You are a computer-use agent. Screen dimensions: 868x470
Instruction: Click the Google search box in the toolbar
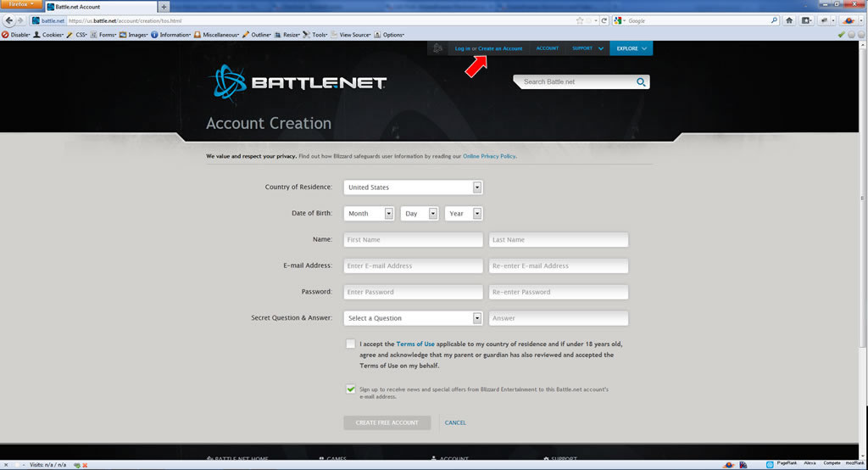coord(698,20)
